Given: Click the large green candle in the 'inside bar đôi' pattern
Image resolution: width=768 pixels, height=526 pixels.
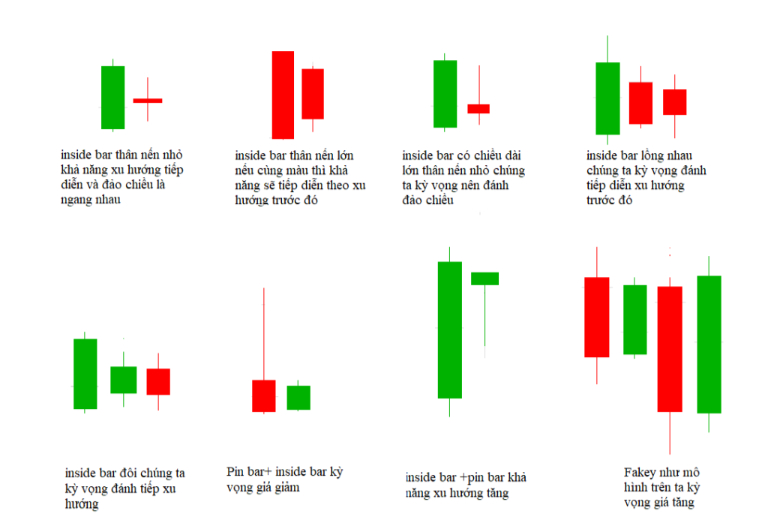Looking at the screenshot, I should pos(86,374).
